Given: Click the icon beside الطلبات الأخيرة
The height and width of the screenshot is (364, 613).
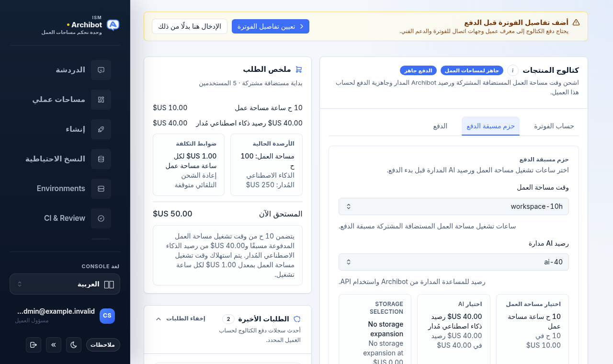Looking at the screenshot, I should 297,319.
